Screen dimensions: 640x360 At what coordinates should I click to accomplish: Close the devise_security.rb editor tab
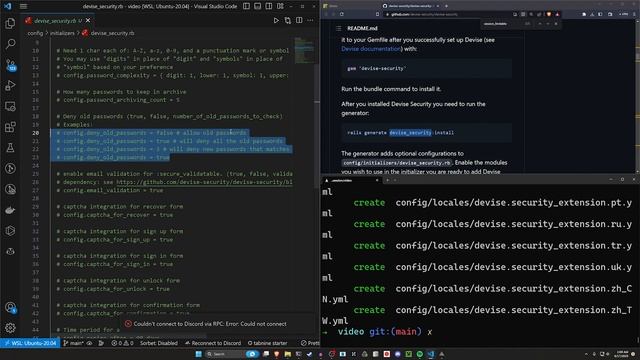pyautogui.click(x=88, y=20)
